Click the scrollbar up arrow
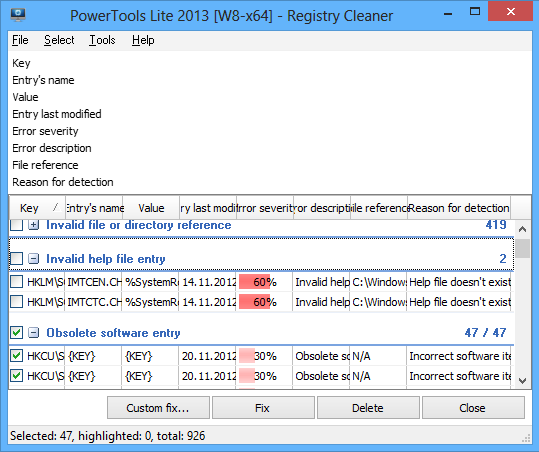Image resolution: width=539 pixels, height=452 pixels. pyautogui.click(x=522, y=229)
